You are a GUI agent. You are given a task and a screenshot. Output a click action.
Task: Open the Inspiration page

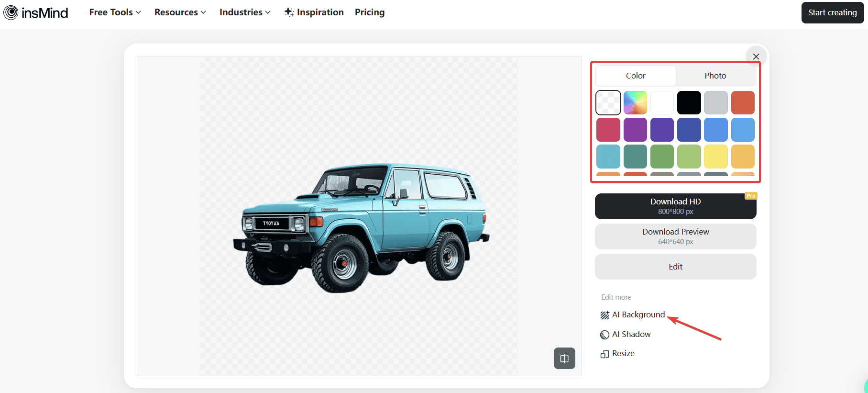314,12
